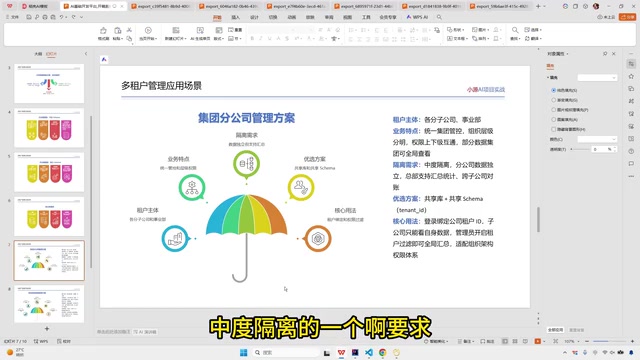
Task: Open the Arrange dropdown in ribbon
Action: point(480,38)
